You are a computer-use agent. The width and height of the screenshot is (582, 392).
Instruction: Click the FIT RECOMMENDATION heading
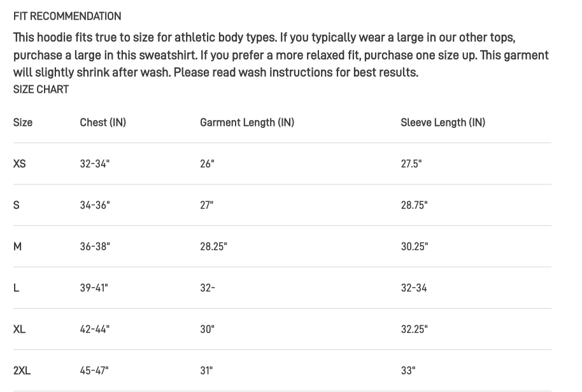(x=67, y=17)
